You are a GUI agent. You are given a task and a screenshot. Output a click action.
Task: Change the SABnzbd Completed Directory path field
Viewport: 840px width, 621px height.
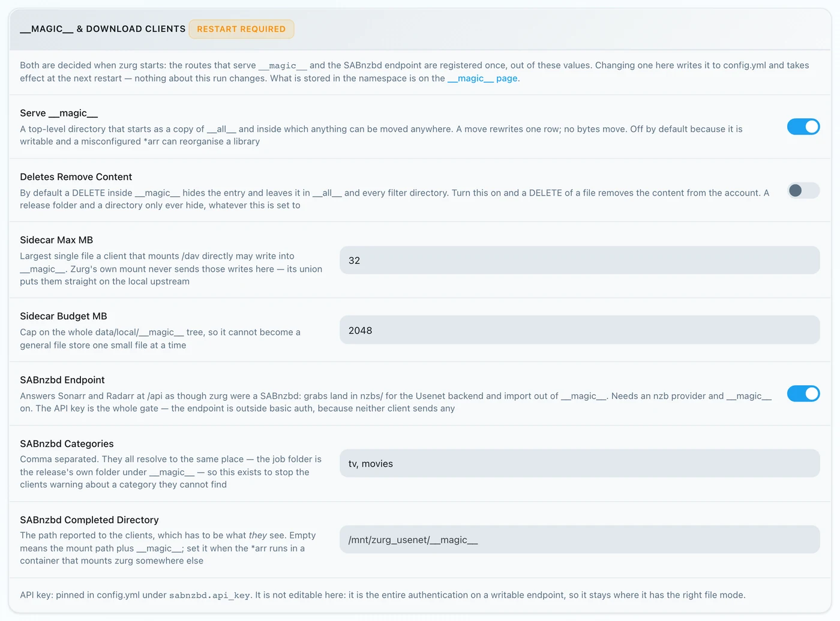click(x=580, y=539)
